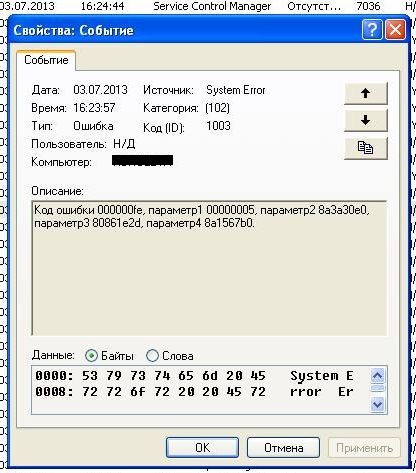Cancel with the Отмена button

click(x=283, y=448)
